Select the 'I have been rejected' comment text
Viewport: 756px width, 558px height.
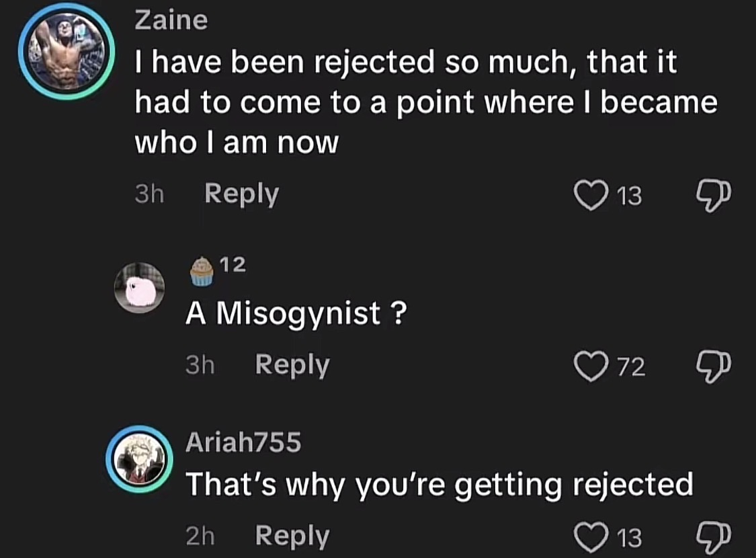[x=426, y=102]
